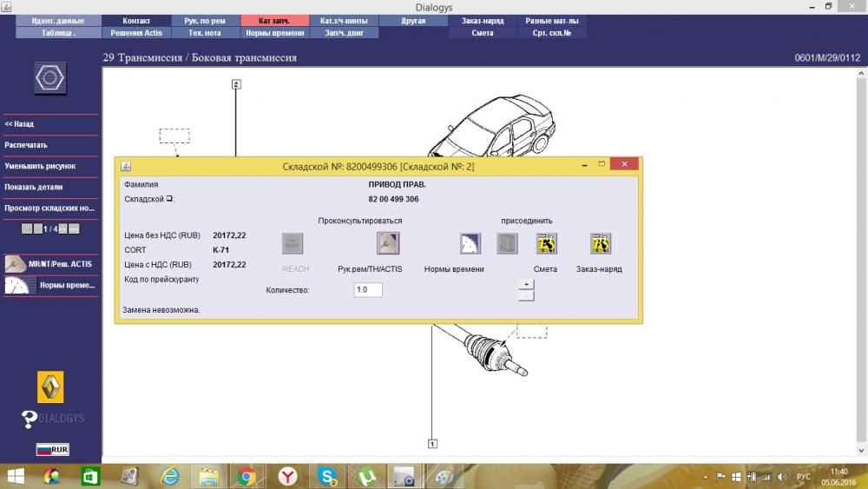Screen dimensions: 868x489
Task: Open the Решения Actis tab
Action: (136, 33)
